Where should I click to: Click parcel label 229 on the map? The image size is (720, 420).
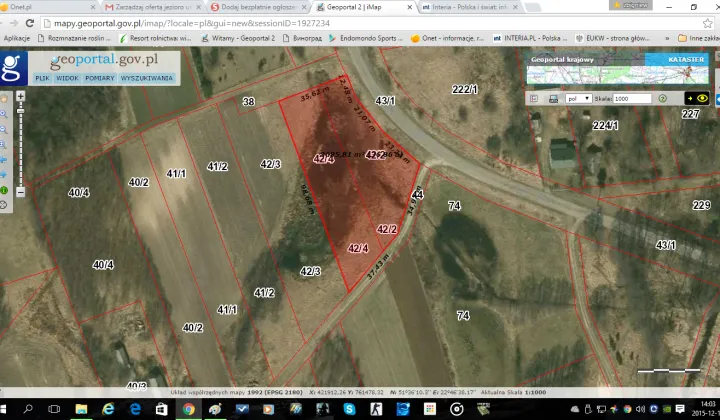tap(701, 205)
